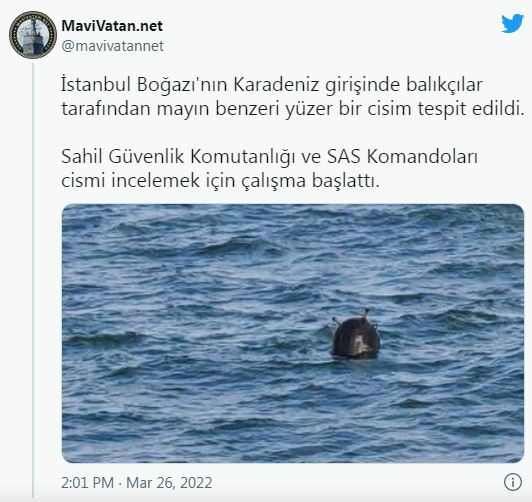Click the phrase tespit edildi
Viewport: 532px width, 502px height.
471,109
